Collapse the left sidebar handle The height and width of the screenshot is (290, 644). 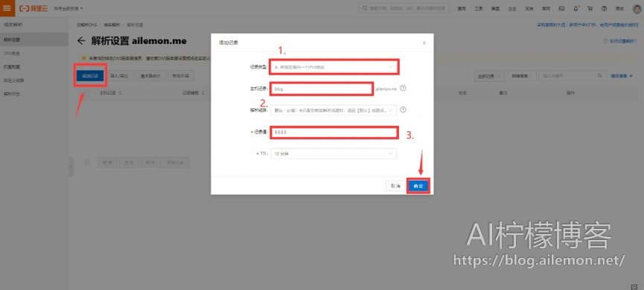[71, 166]
